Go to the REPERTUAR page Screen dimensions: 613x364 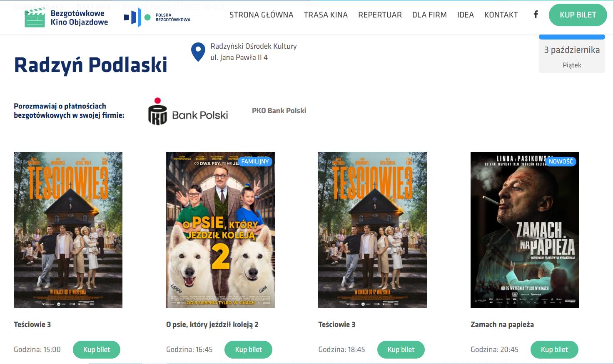coord(380,15)
